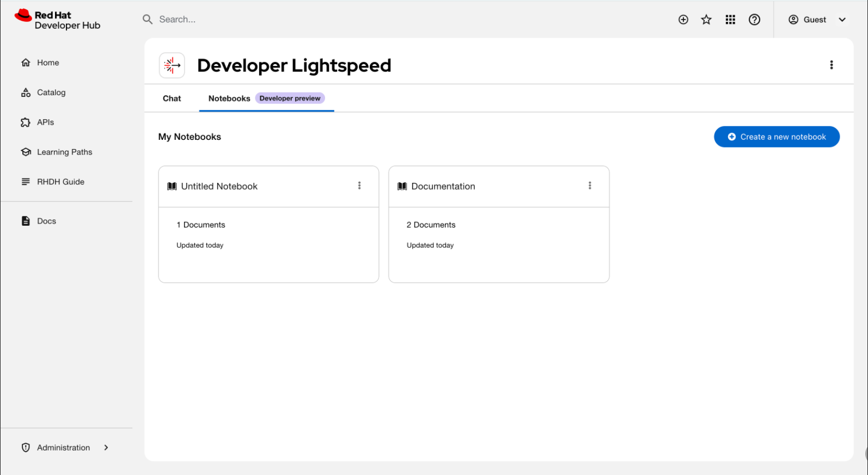The image size is (868, 475).
Task: Open Administration in the sidebar
Action: (x=64, y=448)
